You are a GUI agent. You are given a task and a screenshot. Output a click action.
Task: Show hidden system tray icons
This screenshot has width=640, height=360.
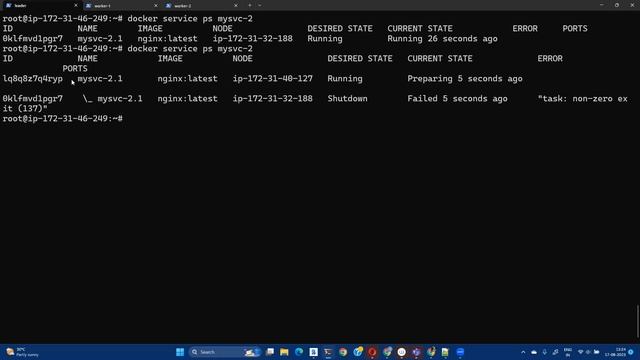pyautogui.click(x=523, y=352)
